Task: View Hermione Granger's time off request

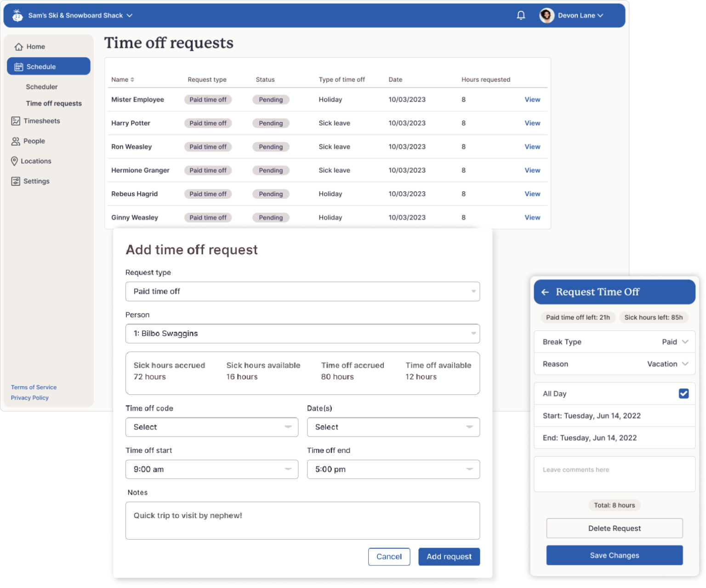Action: pyautogui.click(x=532, y=170)
